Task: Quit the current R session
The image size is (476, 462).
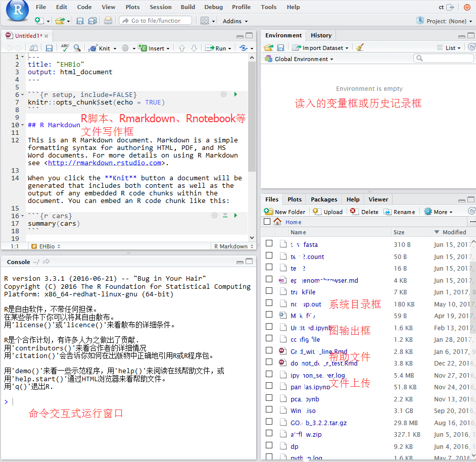Action: pos(467,7)
